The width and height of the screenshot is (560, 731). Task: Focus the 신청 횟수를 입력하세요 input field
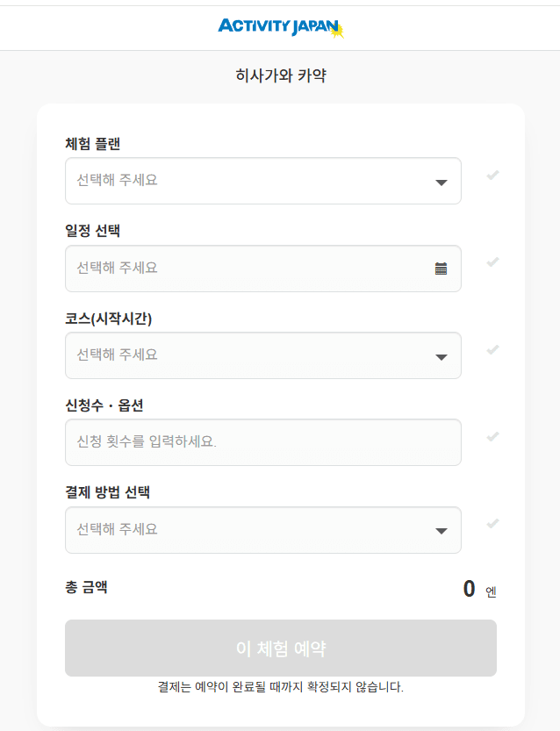pos(263,442)
